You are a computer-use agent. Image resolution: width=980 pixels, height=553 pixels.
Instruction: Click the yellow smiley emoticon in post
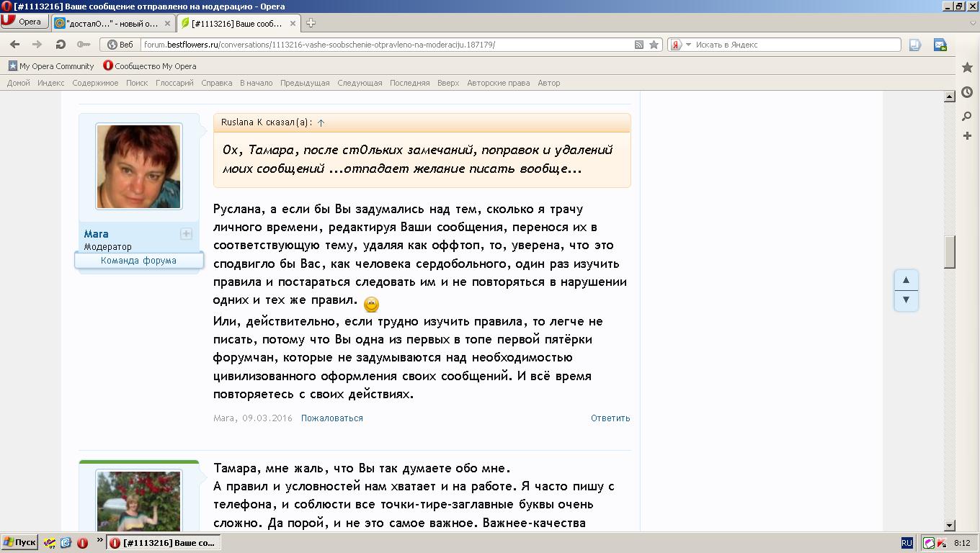pyautogui.click(x=372, y=304)
